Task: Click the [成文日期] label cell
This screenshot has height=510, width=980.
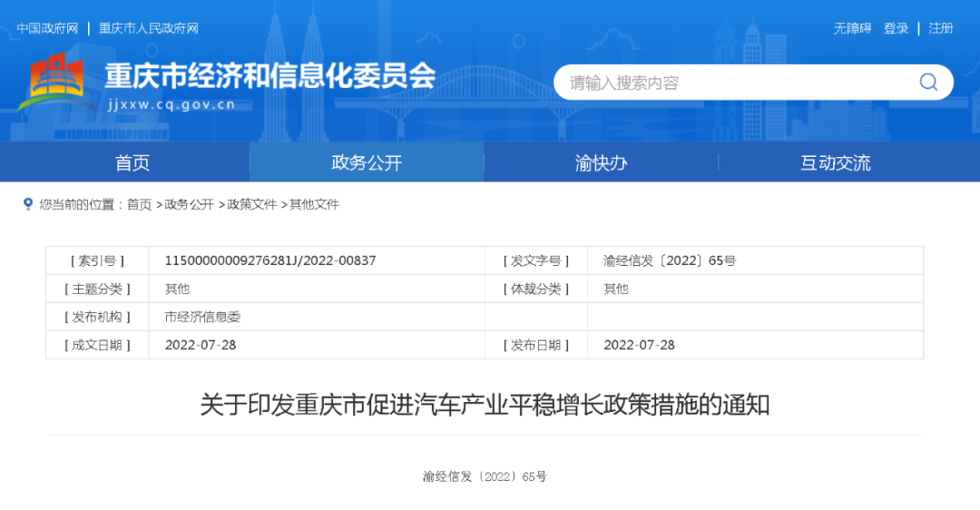Action: pyautogui.click(x=97, y=345)
